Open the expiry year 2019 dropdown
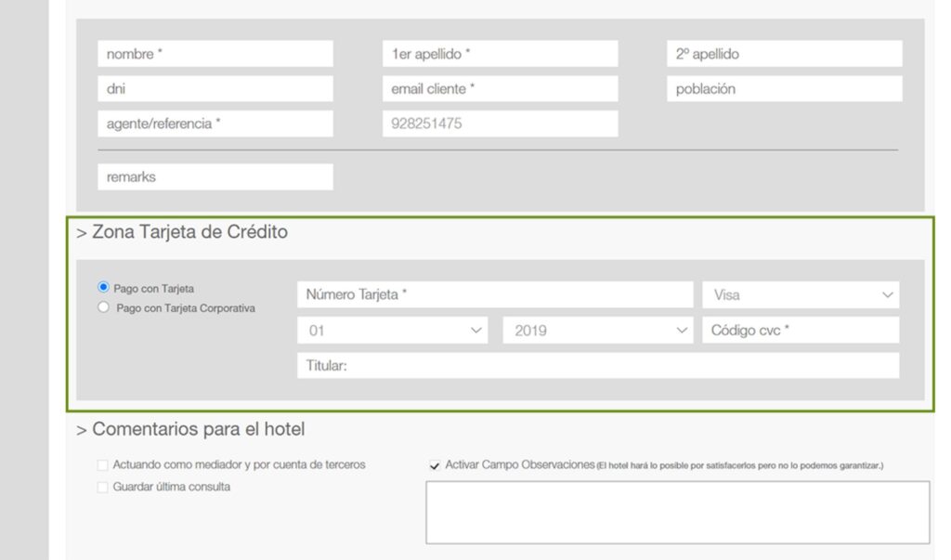951x560 pixels. tap(597, 330)
